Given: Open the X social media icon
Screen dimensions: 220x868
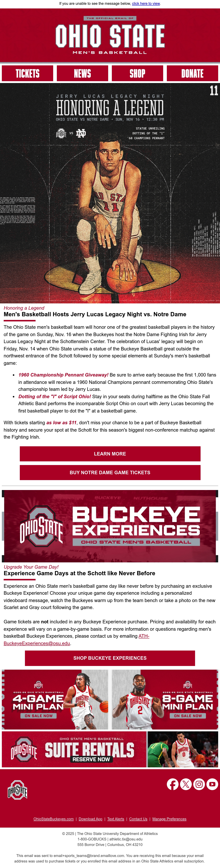Looking at the screenshot, I should pyautogui.click(x=186, y=784).
